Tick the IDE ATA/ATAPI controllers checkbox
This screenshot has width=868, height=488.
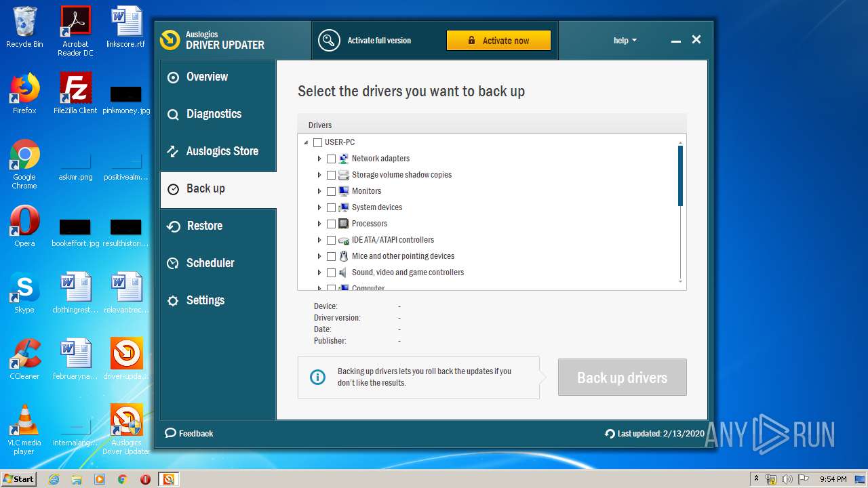tap(331, 240)
